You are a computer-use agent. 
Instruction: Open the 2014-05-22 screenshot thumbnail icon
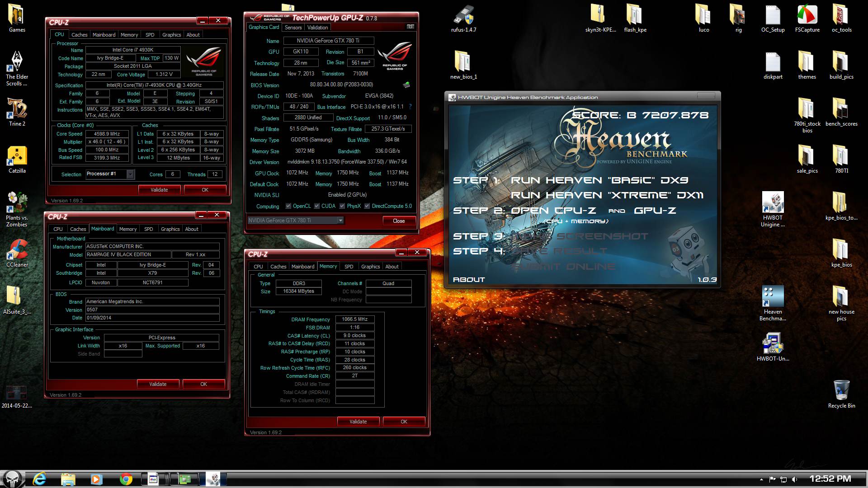(17, 397)
